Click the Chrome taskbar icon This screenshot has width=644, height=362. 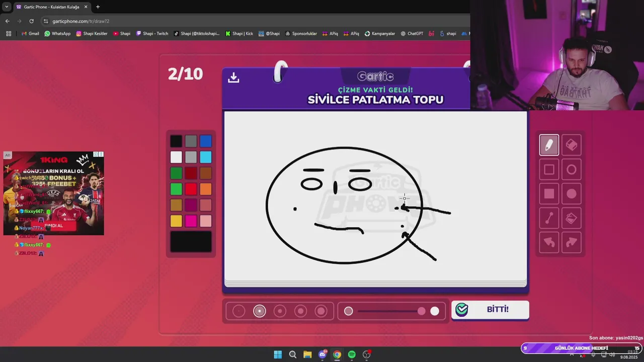point(337,354)
